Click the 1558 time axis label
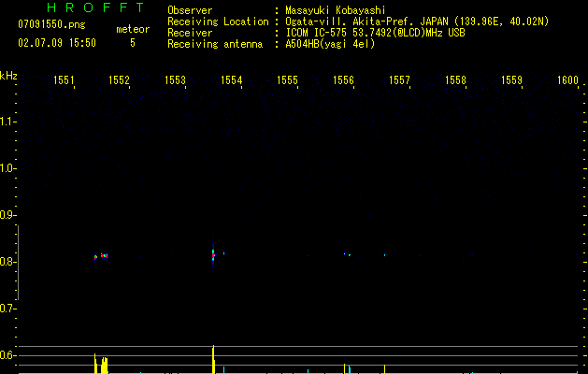This screenshot has width=588, height=374. (x=455, y=79)
